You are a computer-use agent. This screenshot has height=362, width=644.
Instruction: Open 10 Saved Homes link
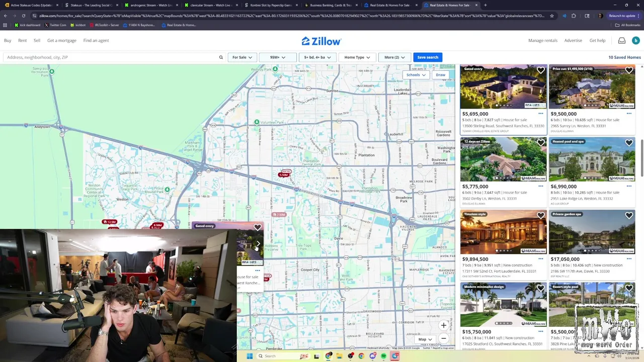(x=624, y=57)
